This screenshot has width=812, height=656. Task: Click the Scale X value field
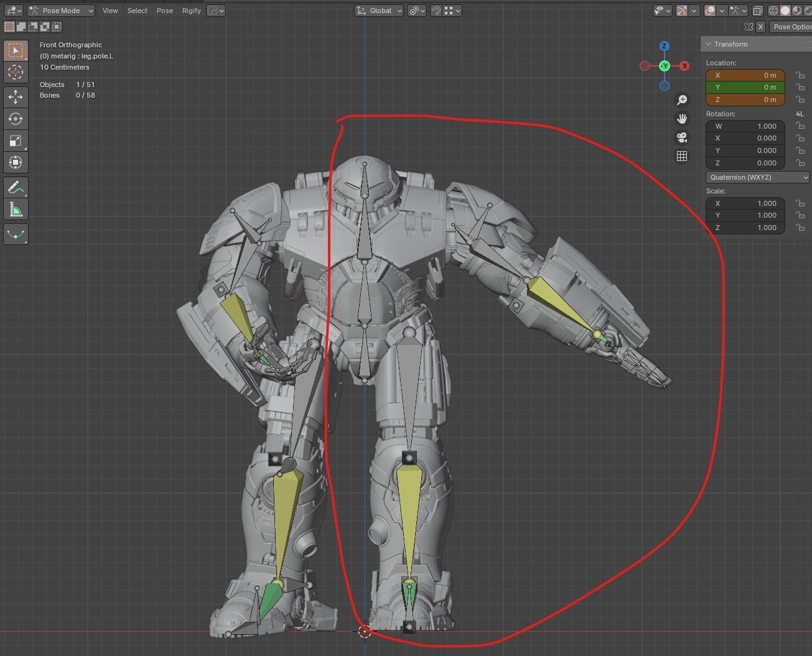click(745, 203)
